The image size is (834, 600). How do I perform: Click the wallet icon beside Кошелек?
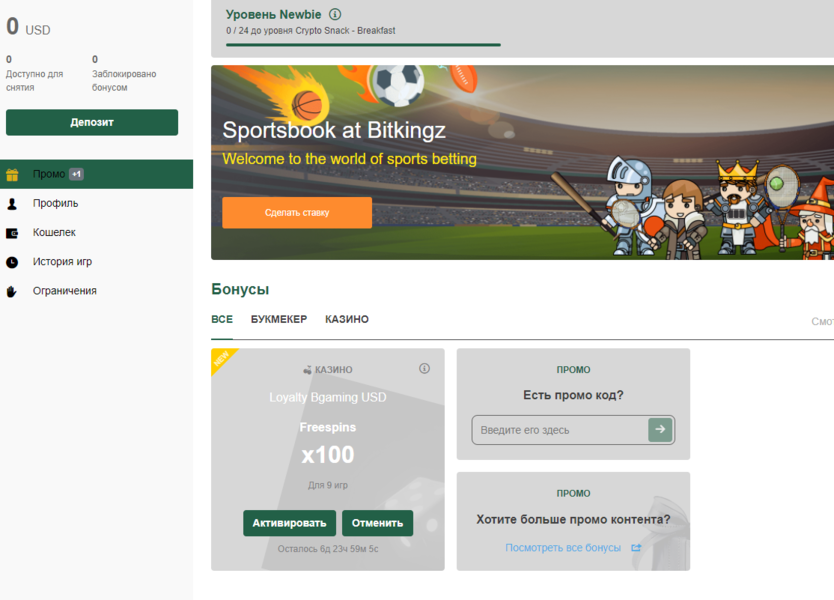[x=12, y=233]
